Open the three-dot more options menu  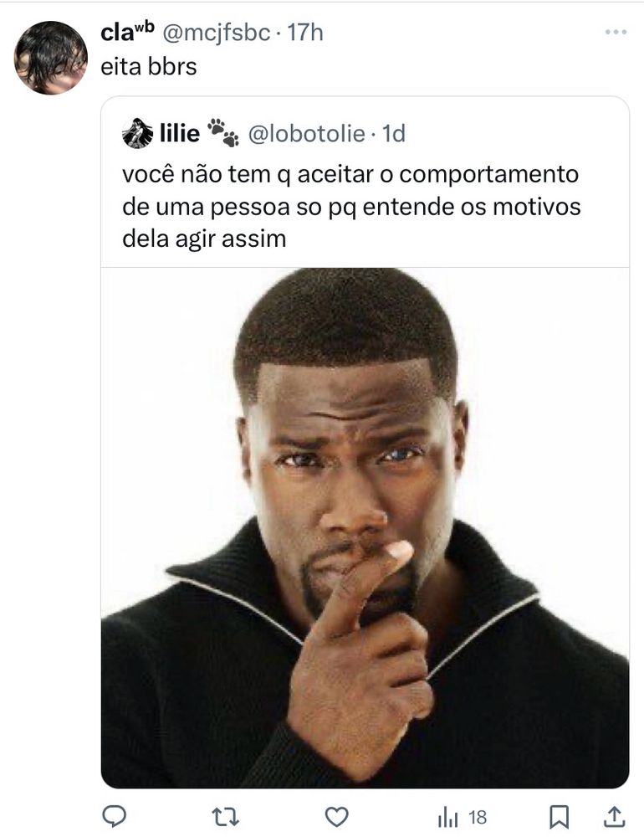coord(616,33)
